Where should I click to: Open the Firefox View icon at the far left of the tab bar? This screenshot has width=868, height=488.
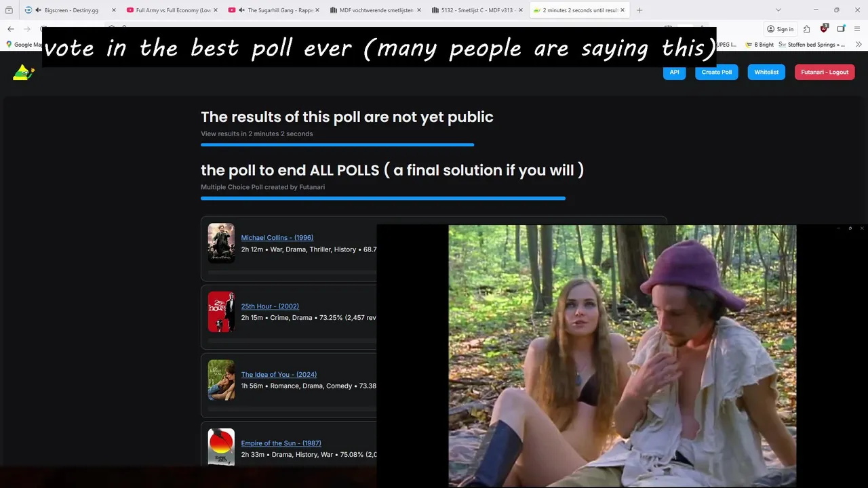coord(9,10)
